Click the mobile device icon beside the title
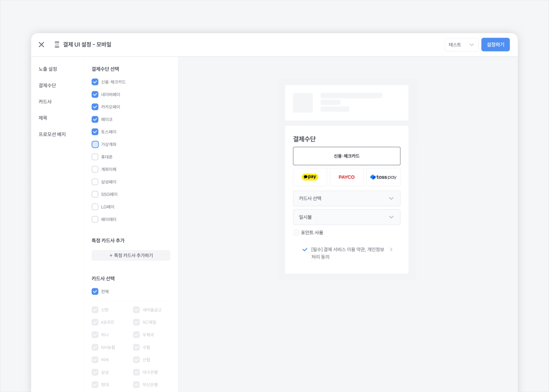This screenshot has height=392, width=549. (x=57, y=44)
